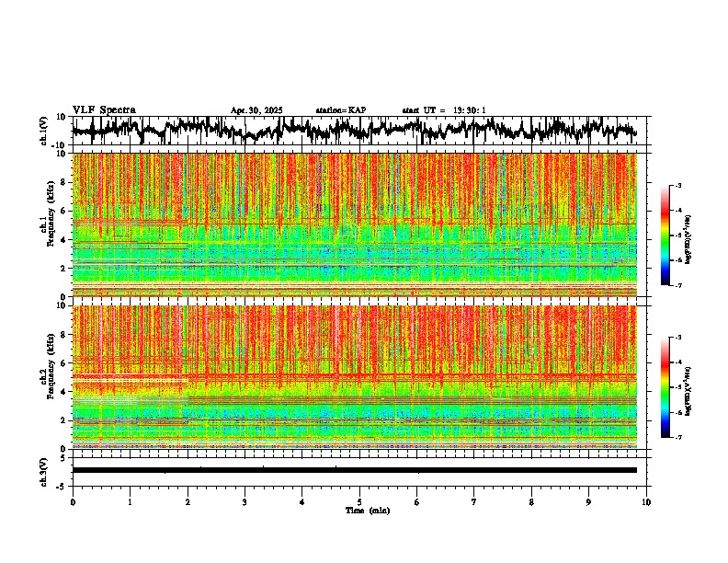Click inside the ch.1 spectrogram plot
This screenshot has width=728, height=563.
tap(354, 224)
